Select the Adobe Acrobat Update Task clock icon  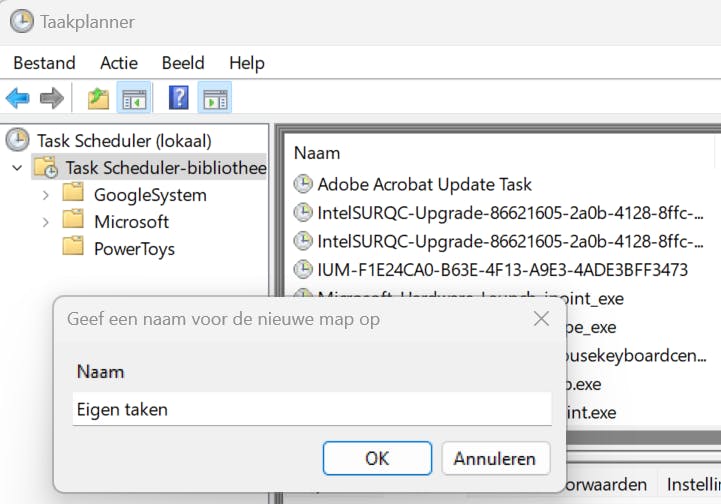pos(303,184)
